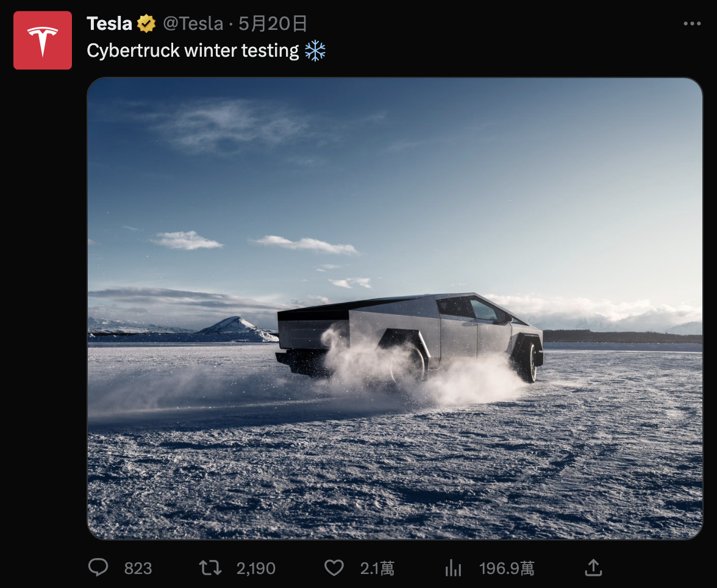Click the share upload icon

pos(593,568)
